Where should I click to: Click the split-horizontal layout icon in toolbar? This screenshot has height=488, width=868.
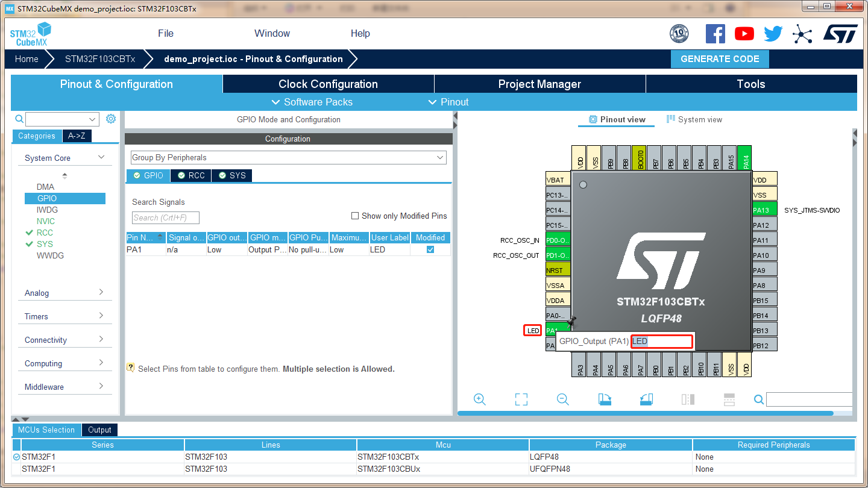(729, 399)
